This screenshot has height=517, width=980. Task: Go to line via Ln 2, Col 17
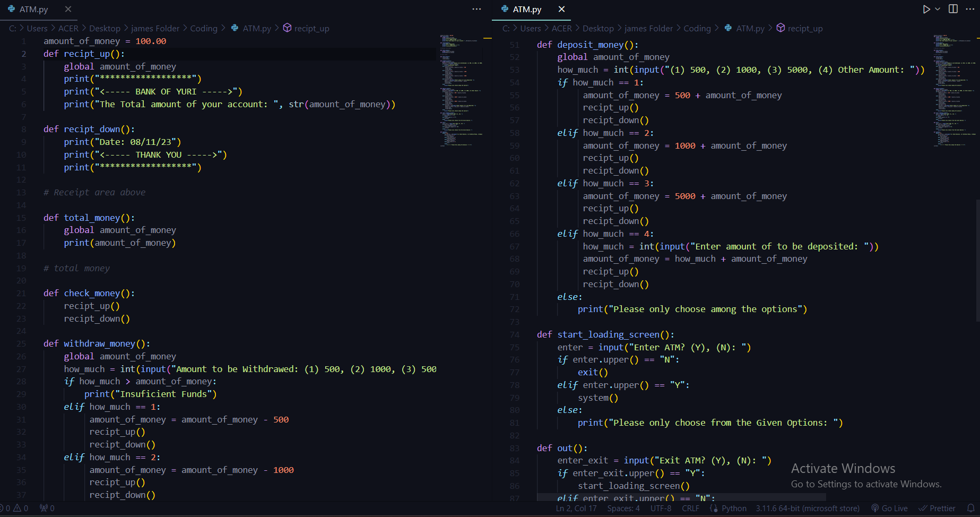pos(576,509)
